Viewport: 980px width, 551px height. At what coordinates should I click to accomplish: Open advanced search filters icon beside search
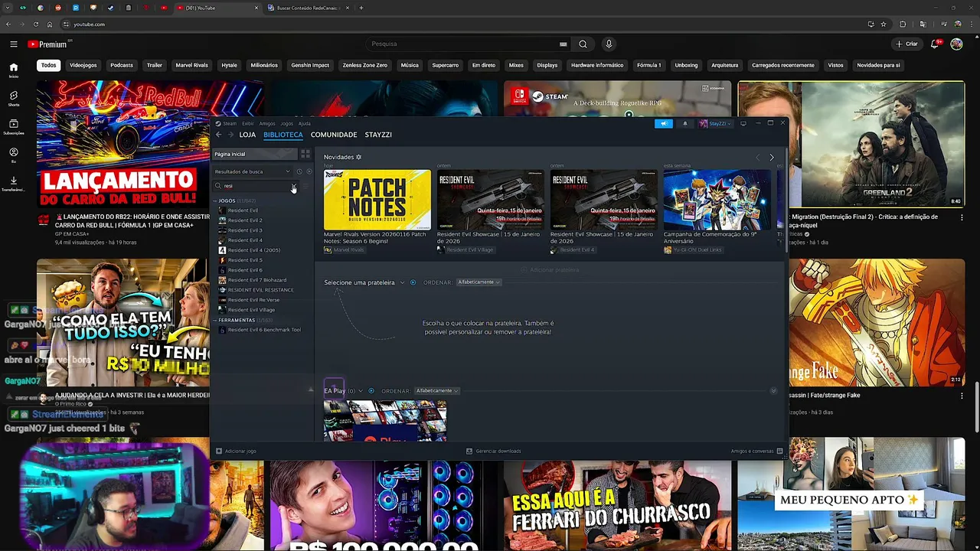305,186
